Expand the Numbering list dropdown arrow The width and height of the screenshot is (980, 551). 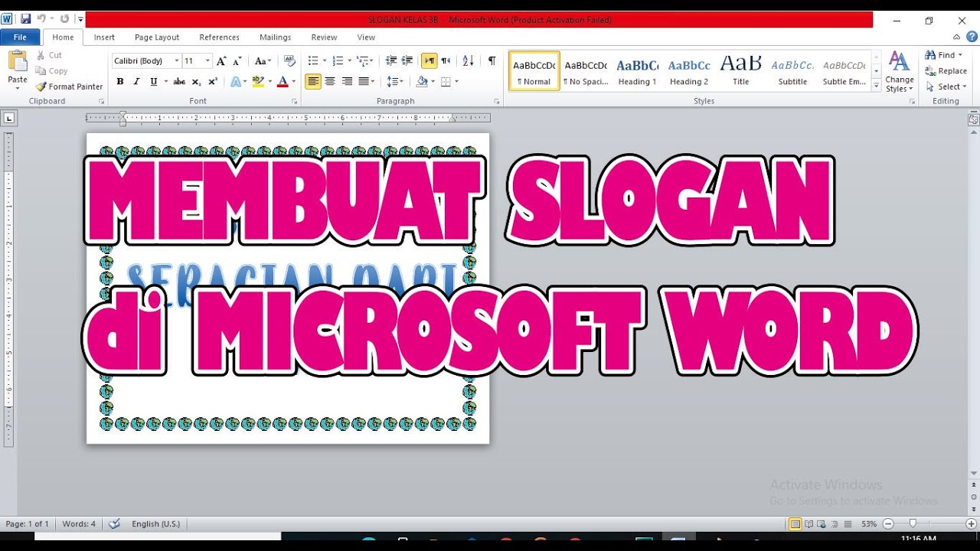click(350, 61)
